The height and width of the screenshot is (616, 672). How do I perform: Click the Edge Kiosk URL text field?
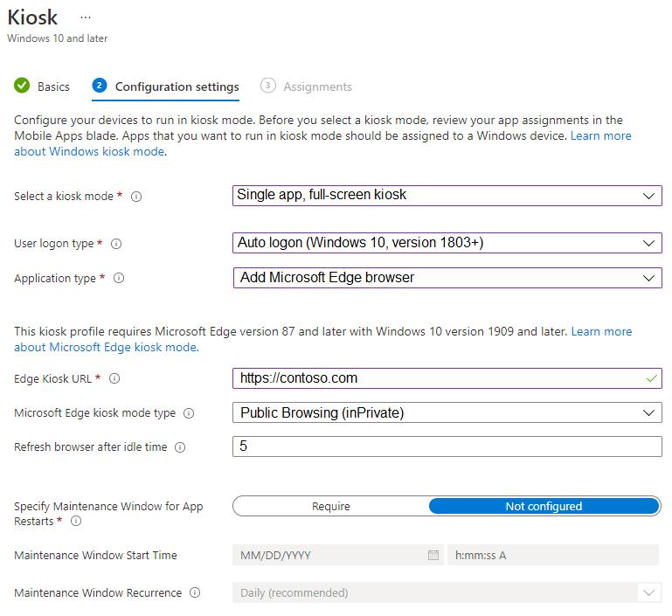437,378
